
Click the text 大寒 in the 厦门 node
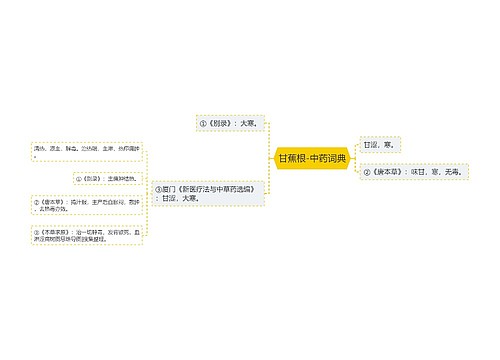[189, 198]
